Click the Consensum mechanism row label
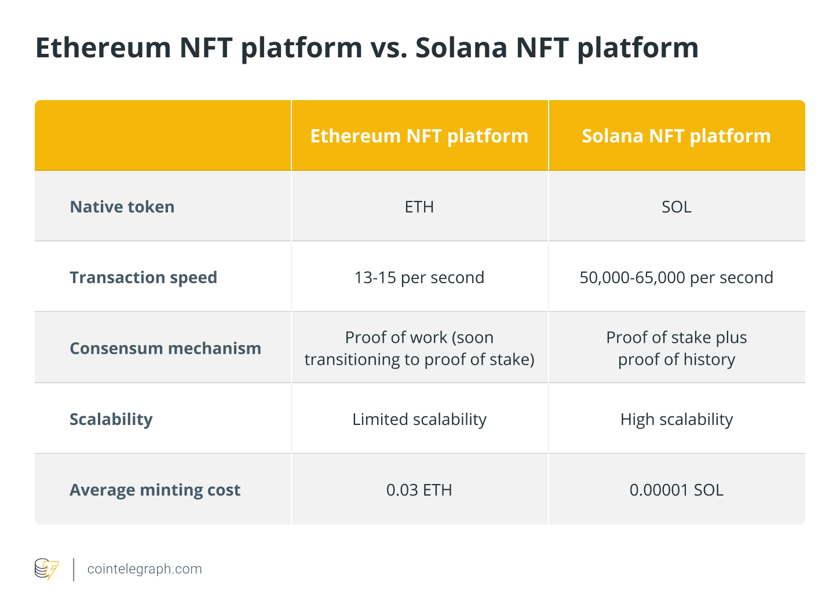This screenshot has width=840, height=616. [x=165, y=348]
